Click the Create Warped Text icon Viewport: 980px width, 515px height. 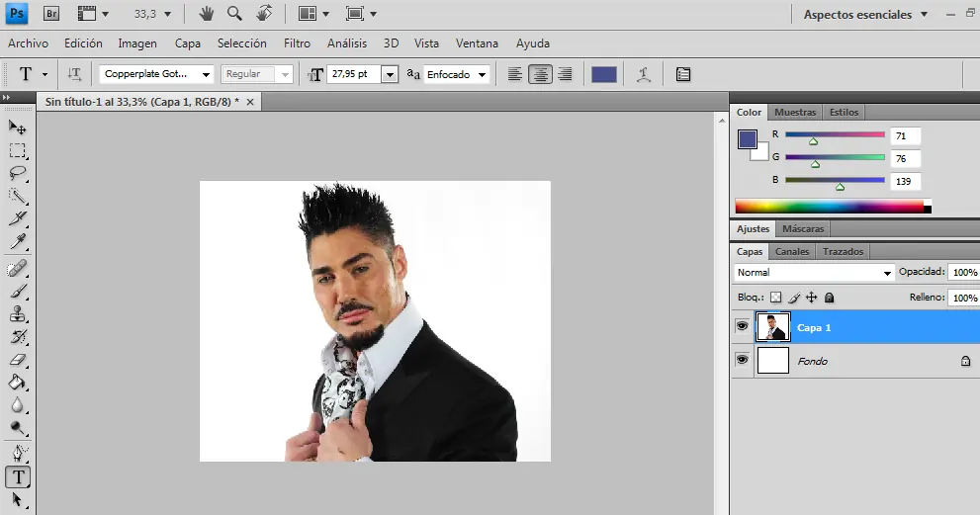pyautogui.click(x=644, y=74)
